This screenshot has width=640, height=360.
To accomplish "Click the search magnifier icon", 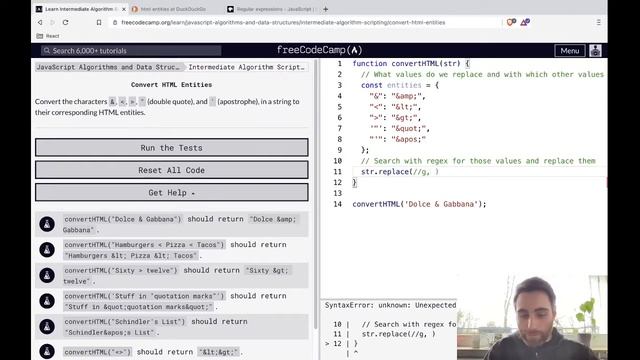I will (x=47, y=51).
